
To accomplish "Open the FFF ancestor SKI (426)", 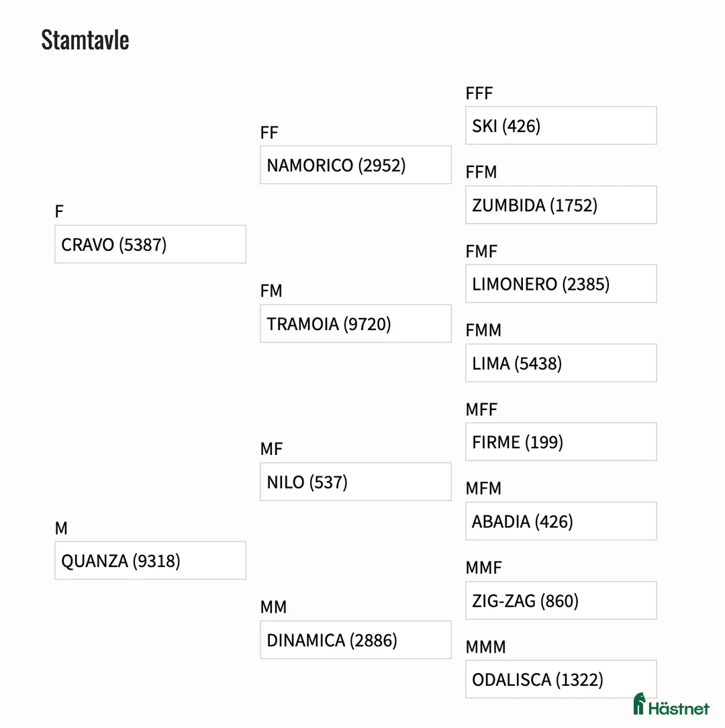I will 561,125.
